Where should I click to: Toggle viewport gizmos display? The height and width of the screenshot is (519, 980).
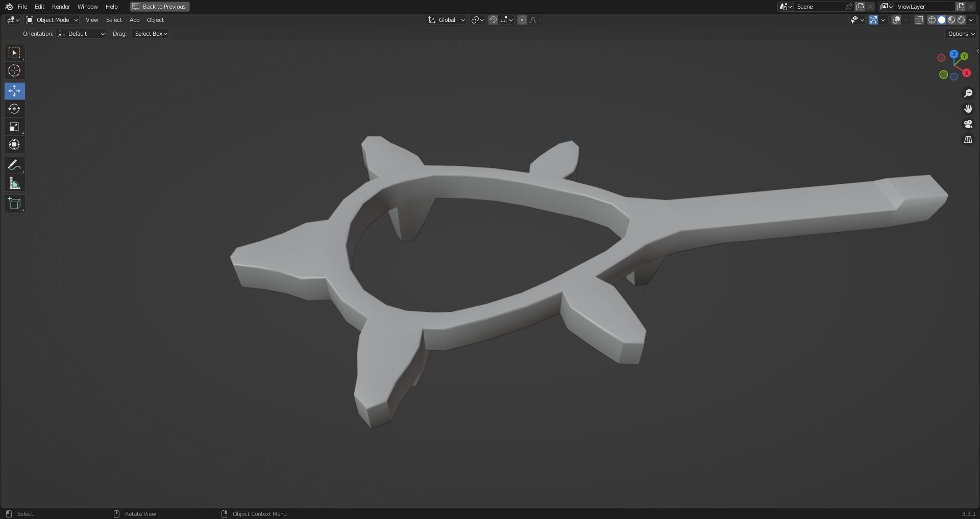coord(873,20)
